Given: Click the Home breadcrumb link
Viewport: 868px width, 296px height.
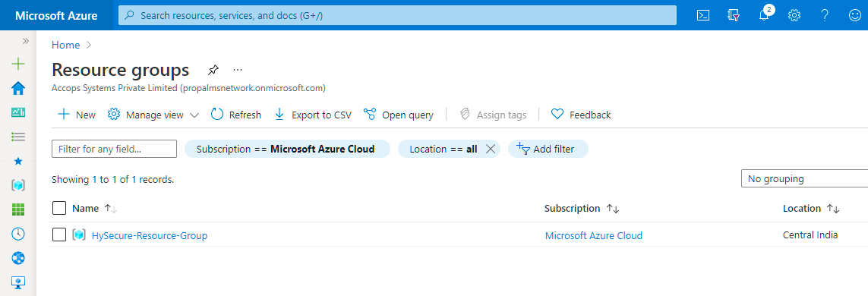Looking at the screenshot, I should coord(66,45).
